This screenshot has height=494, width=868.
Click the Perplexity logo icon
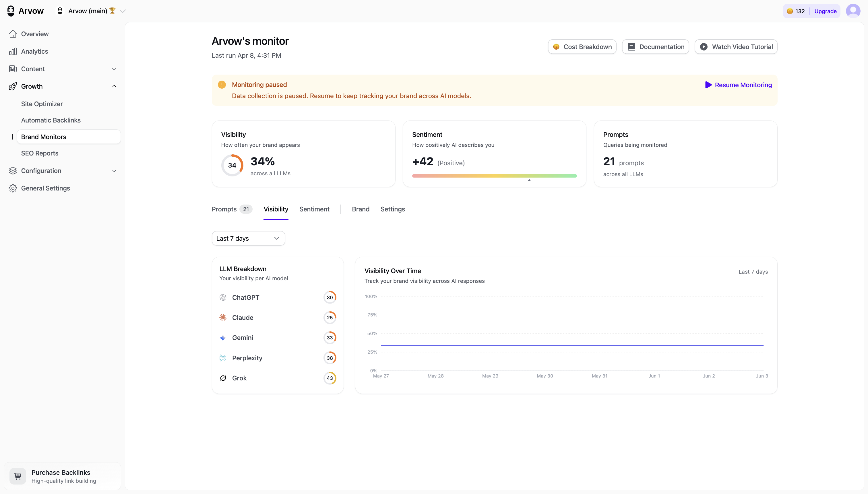[x=223, y=358]
